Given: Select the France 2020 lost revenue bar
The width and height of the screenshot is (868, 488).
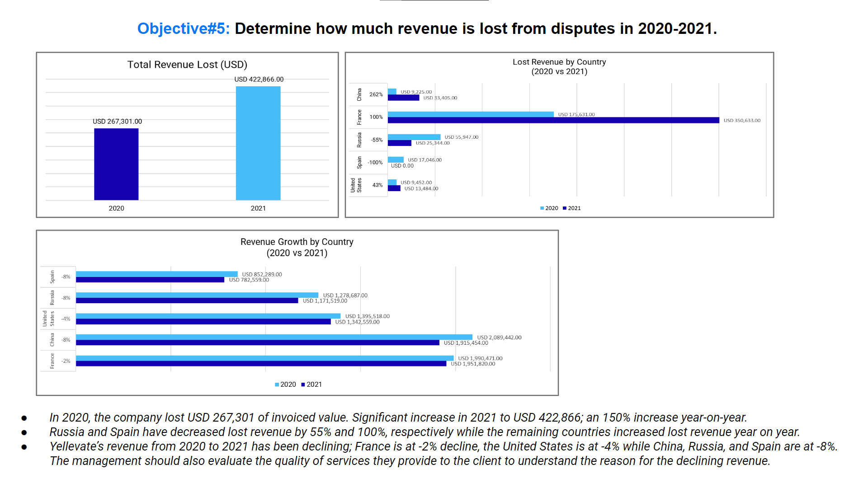Looking at the screenshot, I should (x=471, y=114).
